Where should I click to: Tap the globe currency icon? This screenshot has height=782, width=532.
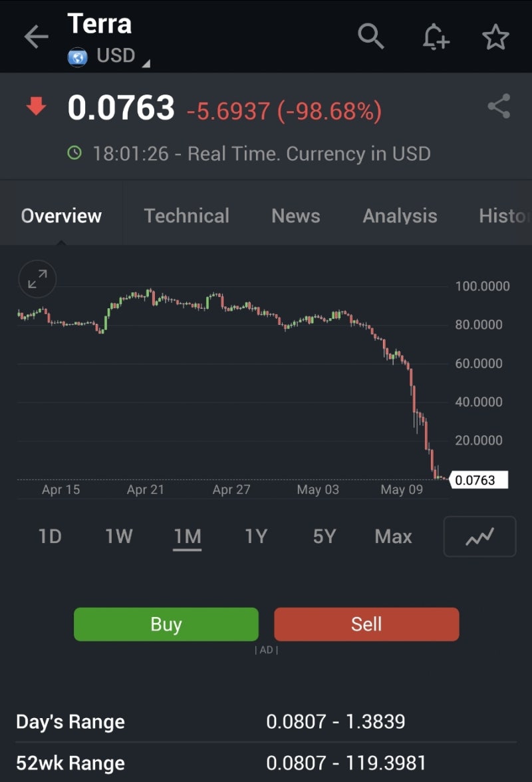[x=78, y=57]
